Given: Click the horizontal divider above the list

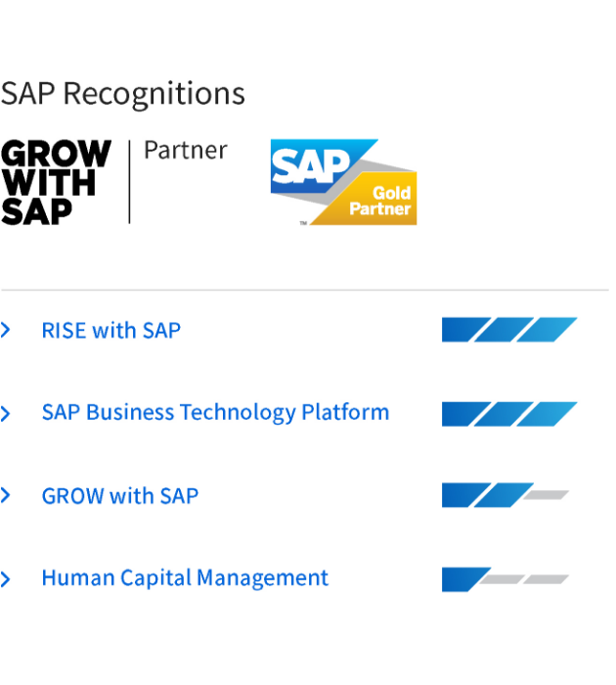Looking at the screenshot, I should point(304,291).
